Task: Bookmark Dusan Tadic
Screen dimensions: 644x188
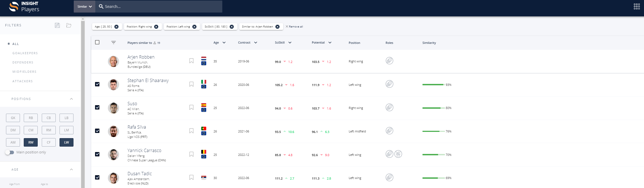Action: click(x=191, y=177)
